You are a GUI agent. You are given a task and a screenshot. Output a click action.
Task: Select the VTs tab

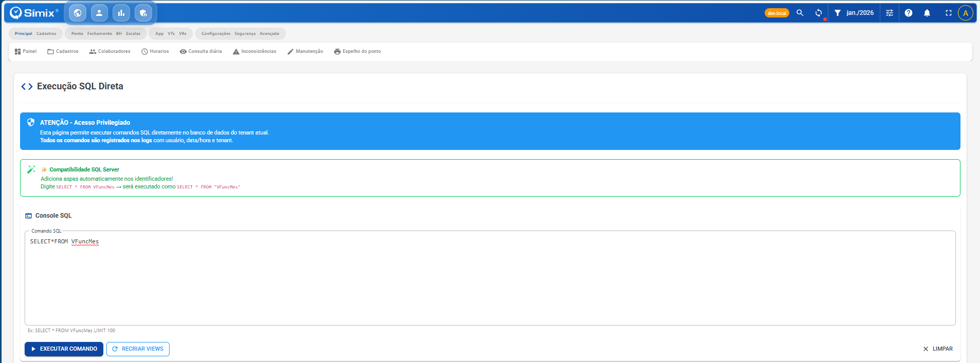tap(171, 33)
